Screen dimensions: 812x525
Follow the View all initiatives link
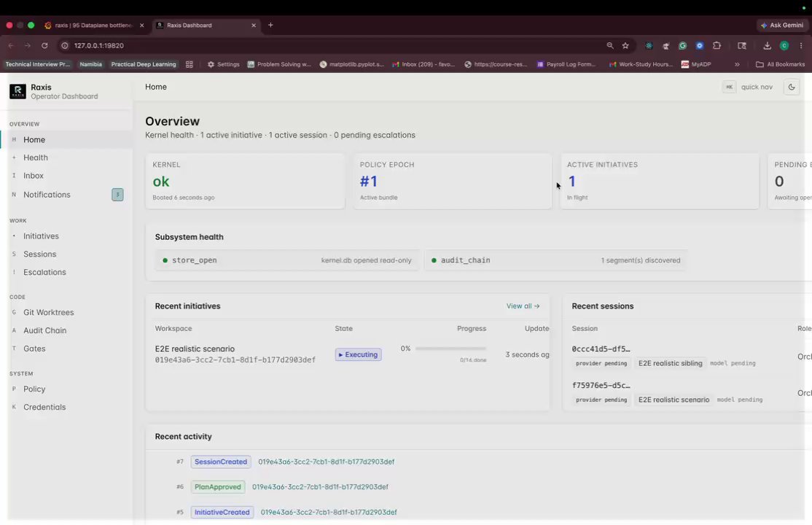(523, 306)
